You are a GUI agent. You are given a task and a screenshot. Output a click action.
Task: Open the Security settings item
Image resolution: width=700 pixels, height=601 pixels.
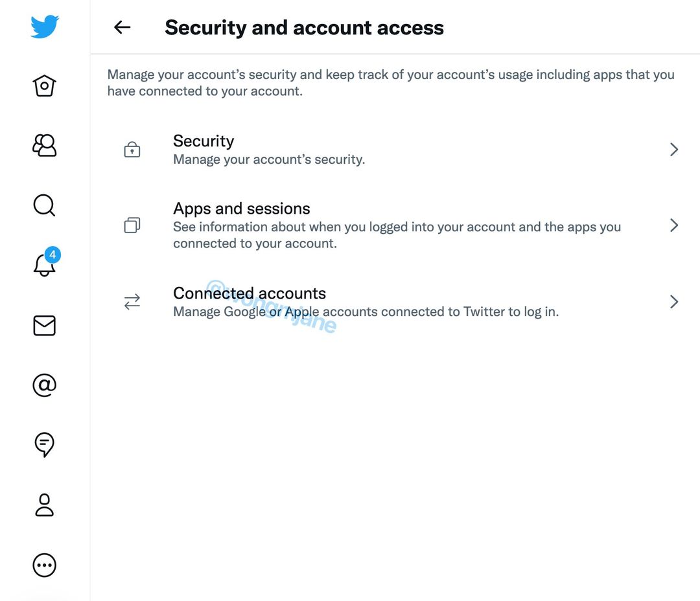click(x=269, y=150)
